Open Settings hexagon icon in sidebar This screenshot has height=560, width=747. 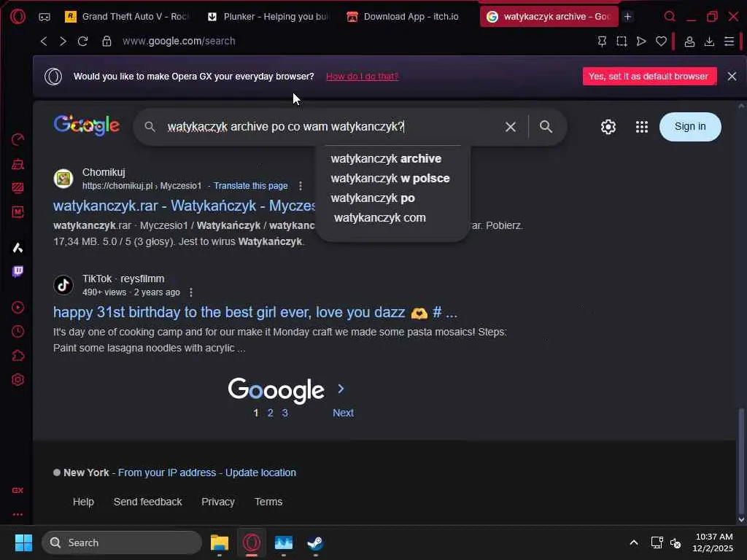[x=18, y=380]
